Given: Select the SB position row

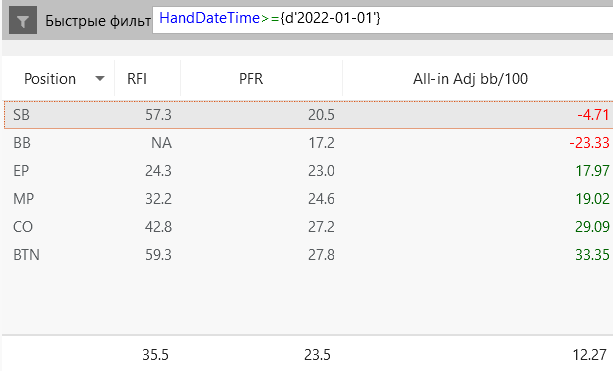Looking at the screenshot, I should point(308,115).
